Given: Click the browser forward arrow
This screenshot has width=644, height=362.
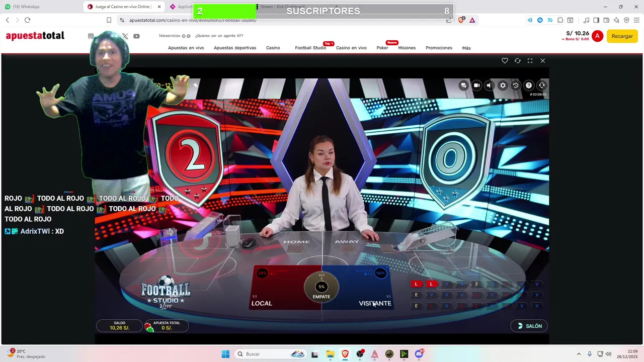Looking at the screenshot, I should (17, 20).
